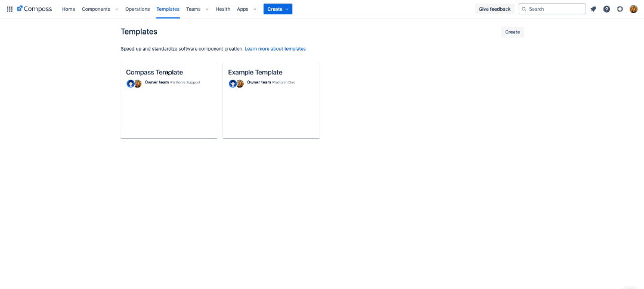Click the user profile avatar in header

(633, 9)
